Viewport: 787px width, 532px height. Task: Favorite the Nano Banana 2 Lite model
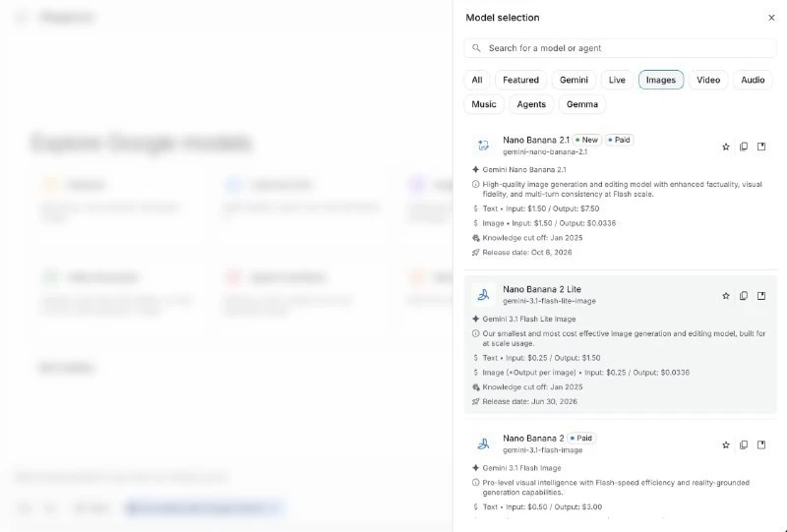(x=726, y=296)
